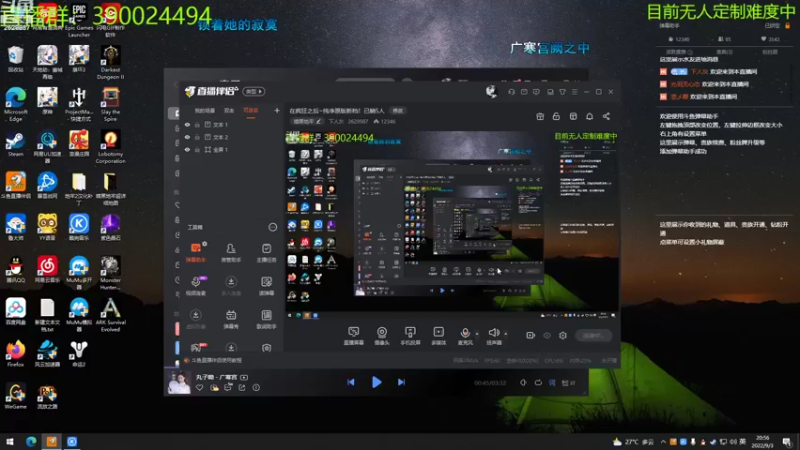Open Firefox desktop icon
Screen dimensions: 800x450
(15, 354)
